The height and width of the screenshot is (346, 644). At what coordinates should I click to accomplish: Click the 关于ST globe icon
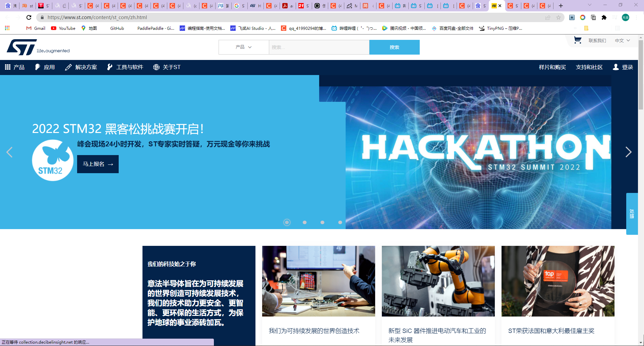coord(156,67)
